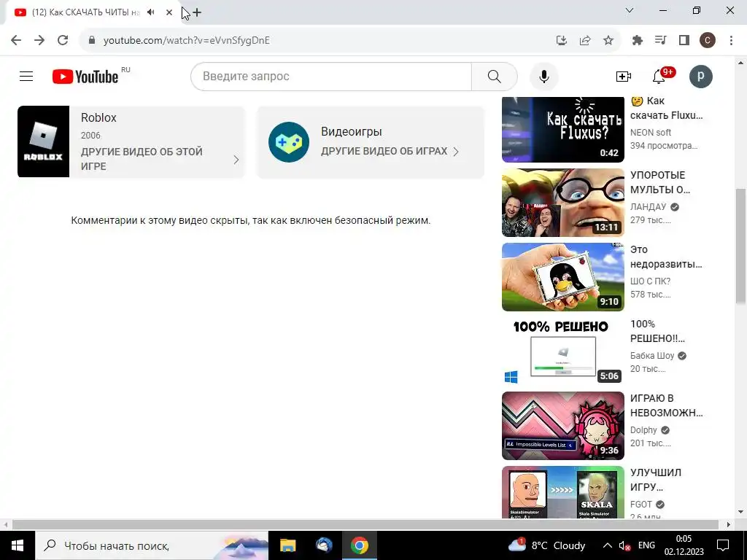Open YouTube notifications bell
747x560 pixels.
[659, 76]
